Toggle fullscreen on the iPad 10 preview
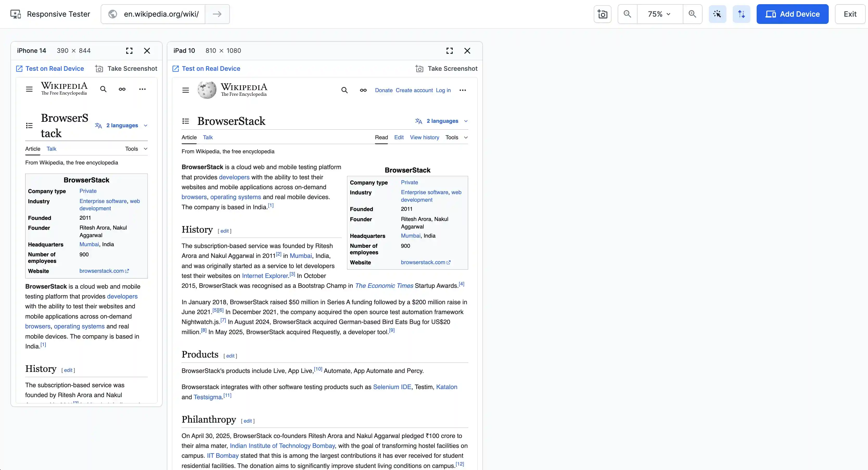The height and width of the screenshot is (470, 868). click(449, 50)
